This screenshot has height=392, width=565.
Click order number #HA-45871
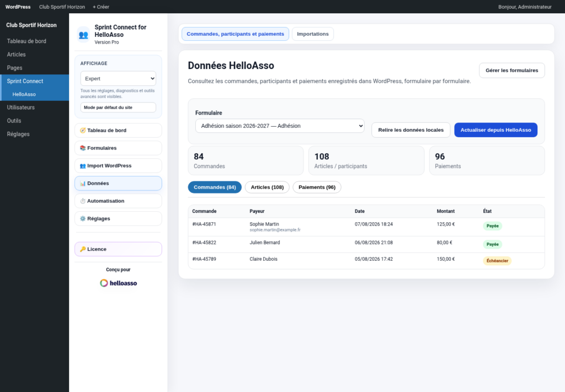[204, 224]
